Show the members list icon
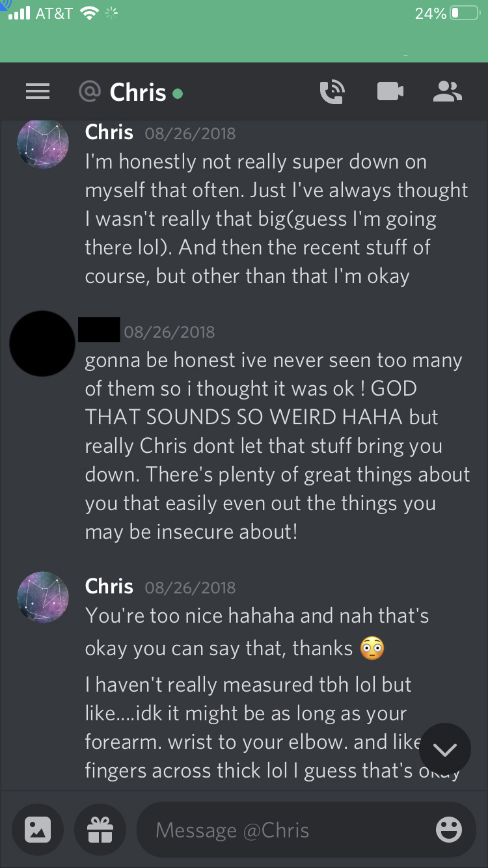 [x=448, y=92]
